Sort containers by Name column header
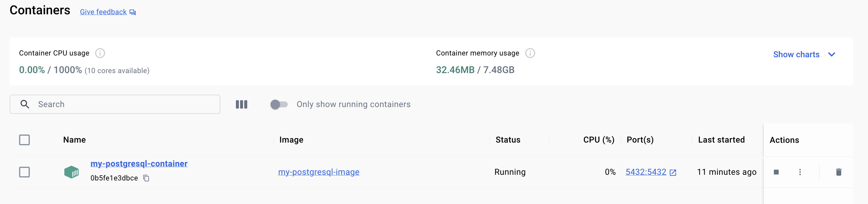The width and height of the screenshot is (868, 204). [74, 140]
